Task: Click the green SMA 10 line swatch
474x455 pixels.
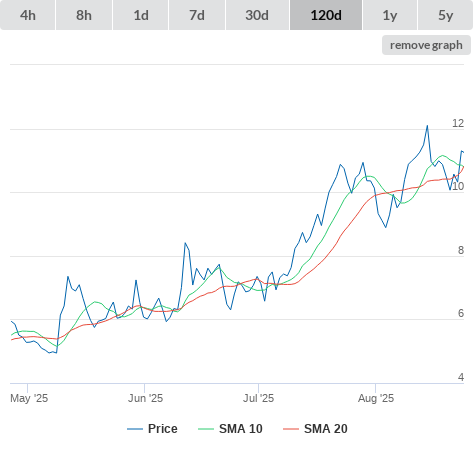Action: pos(206,429)
